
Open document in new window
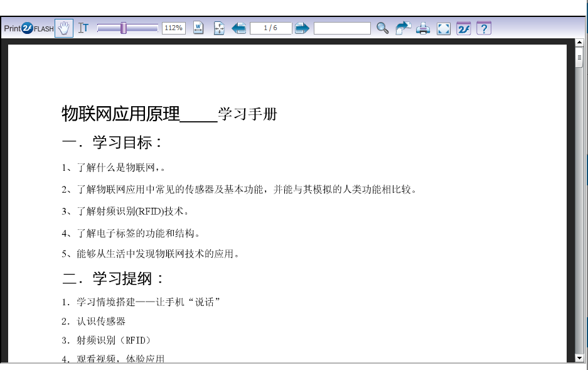pyautogui.click(x=403, y=28)
